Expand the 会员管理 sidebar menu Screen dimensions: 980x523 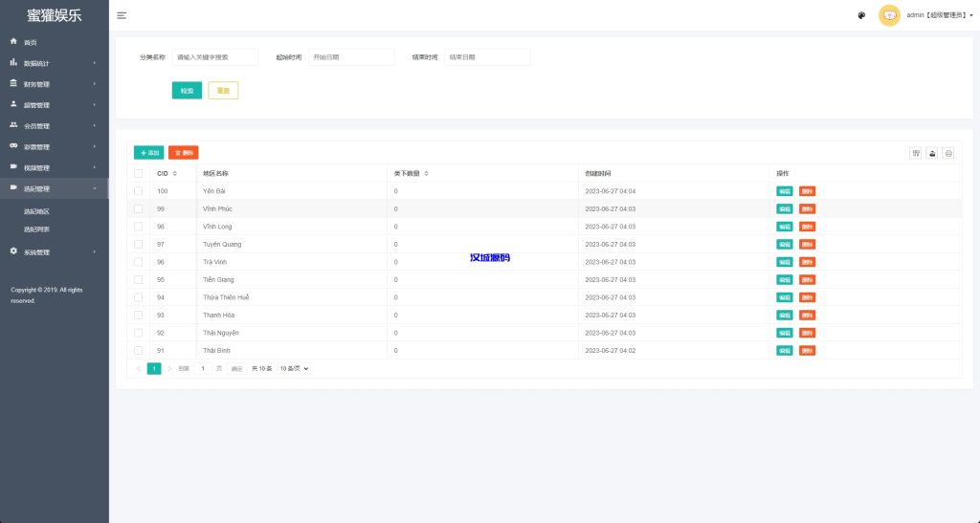pyautogui.click(x=53, y=126)
